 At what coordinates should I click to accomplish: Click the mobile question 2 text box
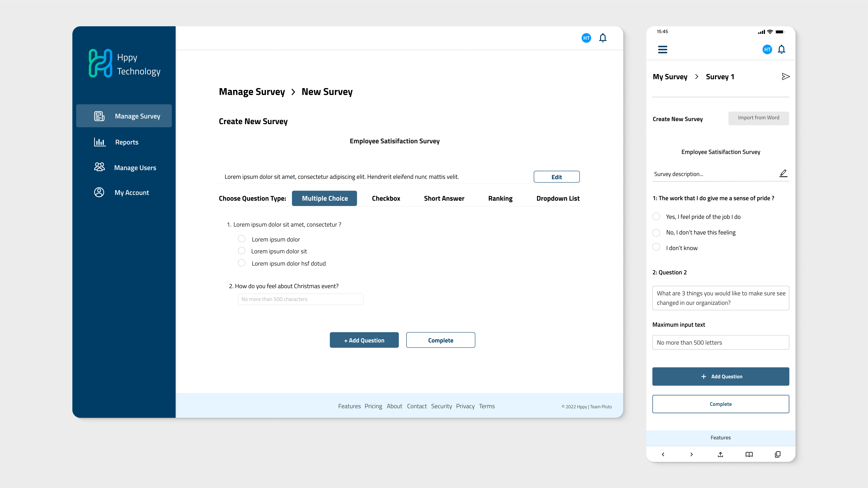[721, 298]
